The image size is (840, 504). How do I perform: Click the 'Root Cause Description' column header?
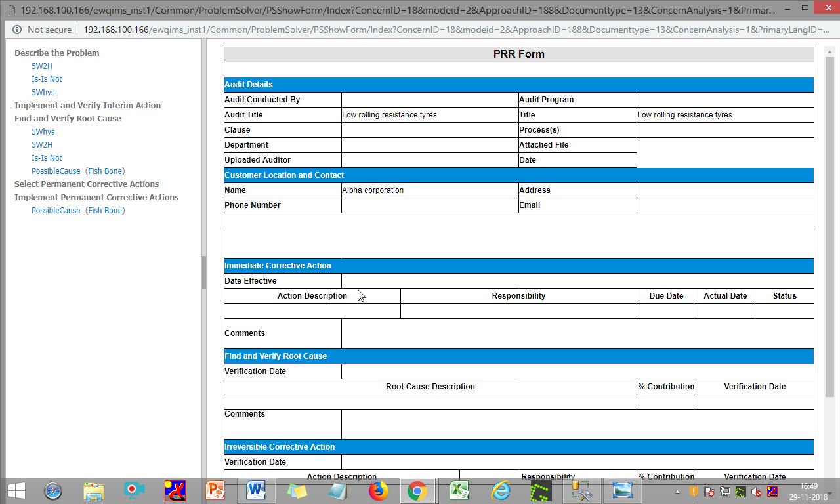(x=430, y=387)
